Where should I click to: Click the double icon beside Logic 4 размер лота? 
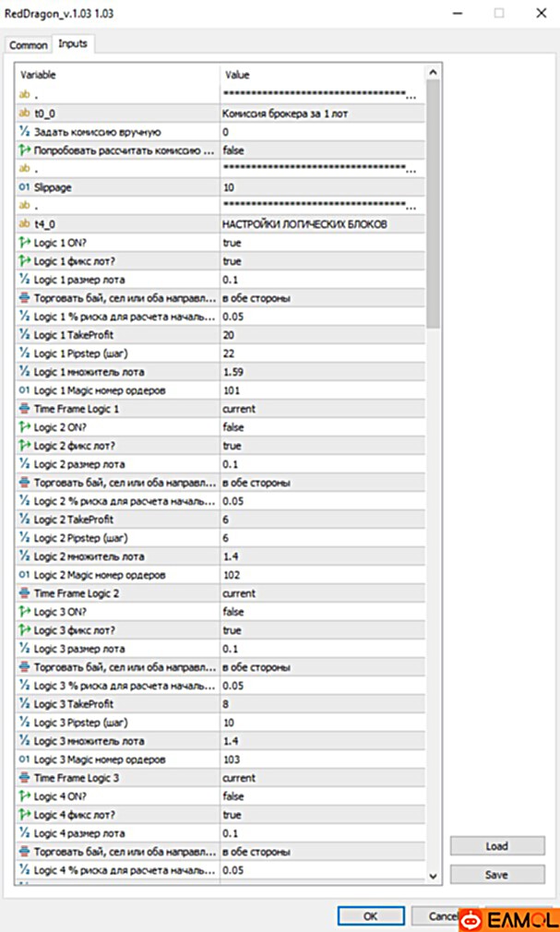24,832
